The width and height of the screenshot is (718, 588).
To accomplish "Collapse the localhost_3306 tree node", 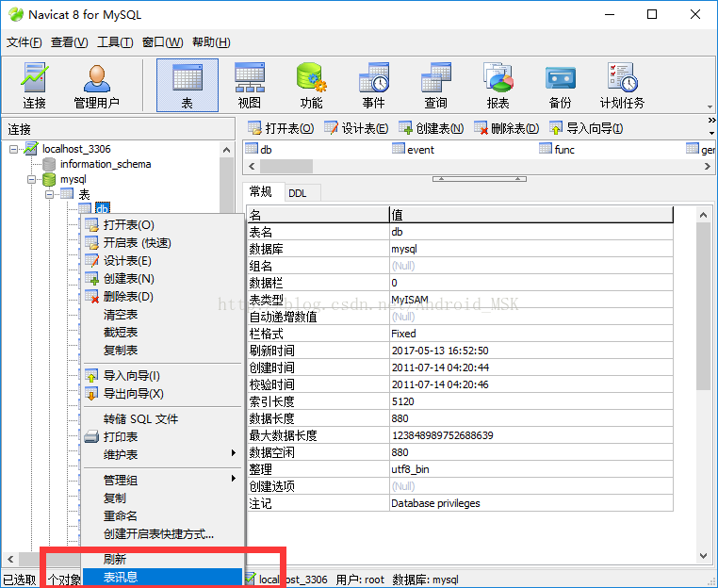I will point(14,149).
